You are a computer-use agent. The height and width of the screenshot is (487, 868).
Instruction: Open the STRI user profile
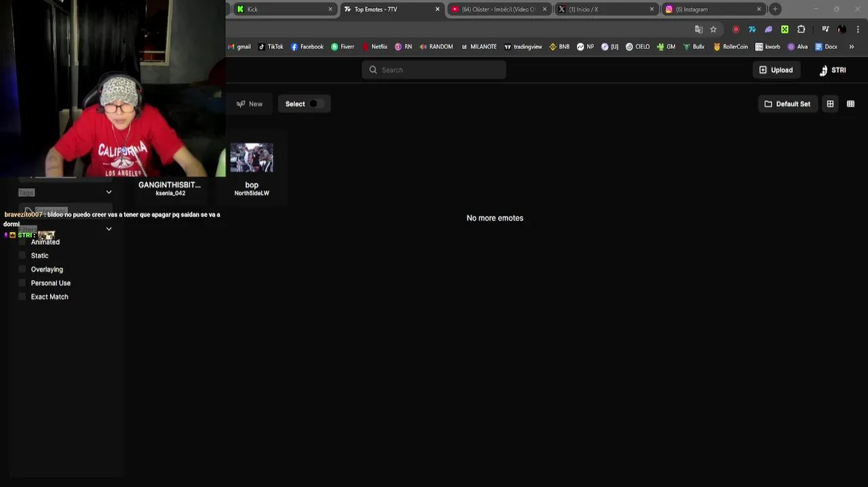(833, 70)
